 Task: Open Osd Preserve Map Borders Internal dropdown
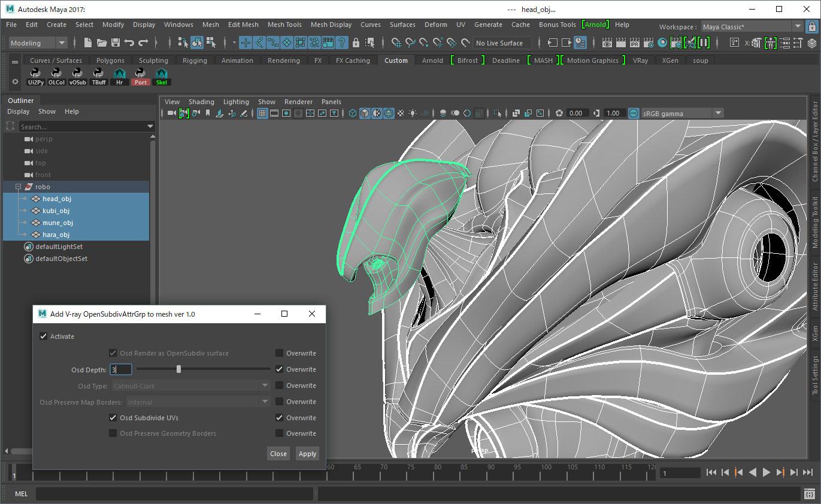pyautogui.click(x=198, y=402)
